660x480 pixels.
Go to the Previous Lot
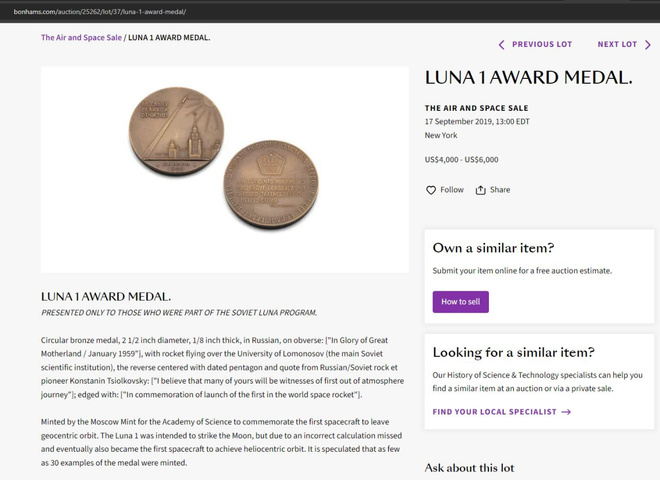(x=535, y=45)
